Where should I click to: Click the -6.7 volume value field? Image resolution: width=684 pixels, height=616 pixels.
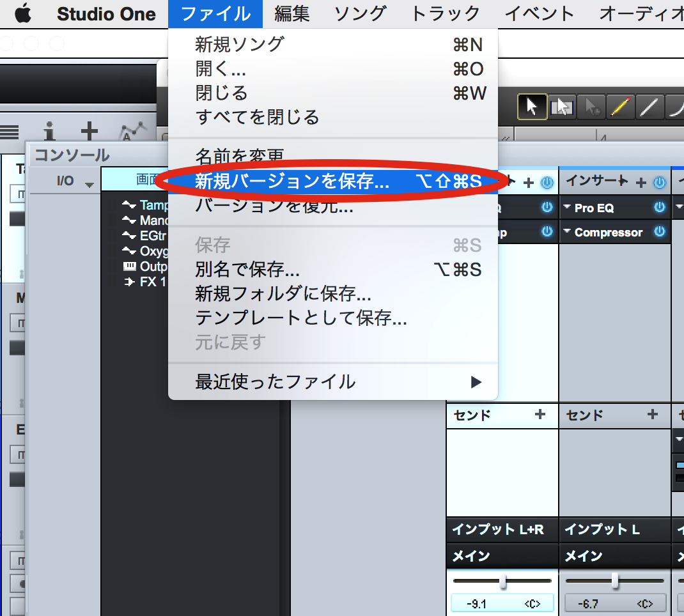pos(615,604)
